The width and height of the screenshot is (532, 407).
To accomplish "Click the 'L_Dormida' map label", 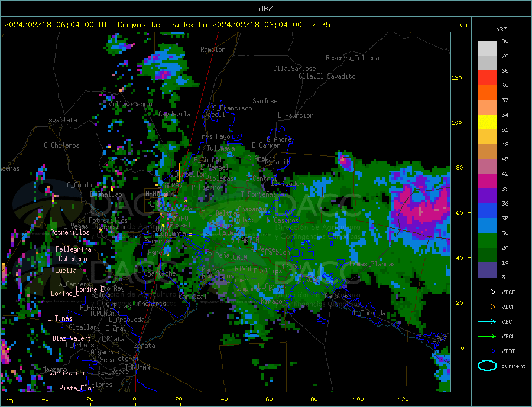I will 369,313.
